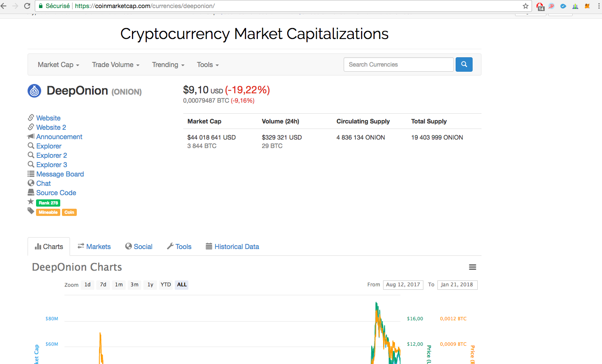The height and width of the screenshot is (364, 602).
Task: Open the Trade Volume dropdown menu
Action: coord(116,64)
